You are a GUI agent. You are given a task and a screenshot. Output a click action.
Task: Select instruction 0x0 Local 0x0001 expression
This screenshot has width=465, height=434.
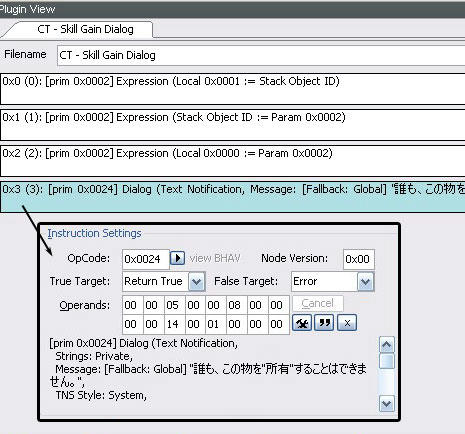pos(233,89)
